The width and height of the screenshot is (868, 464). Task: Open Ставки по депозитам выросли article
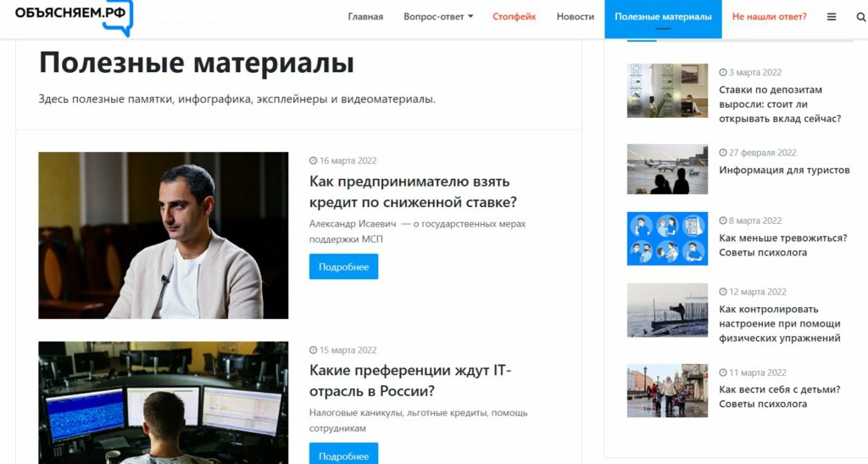click(x=780, y=104)
